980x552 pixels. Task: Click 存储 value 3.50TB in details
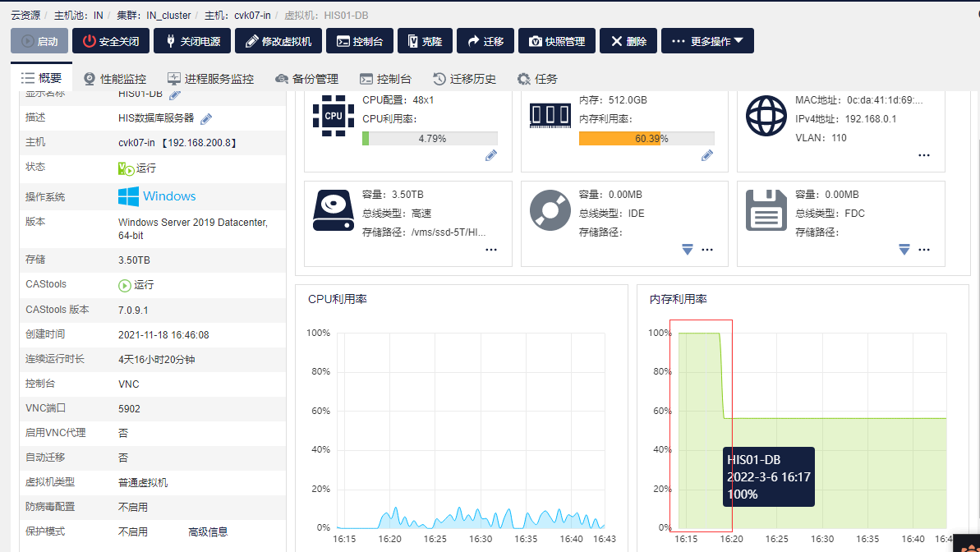tap(134, 260)
